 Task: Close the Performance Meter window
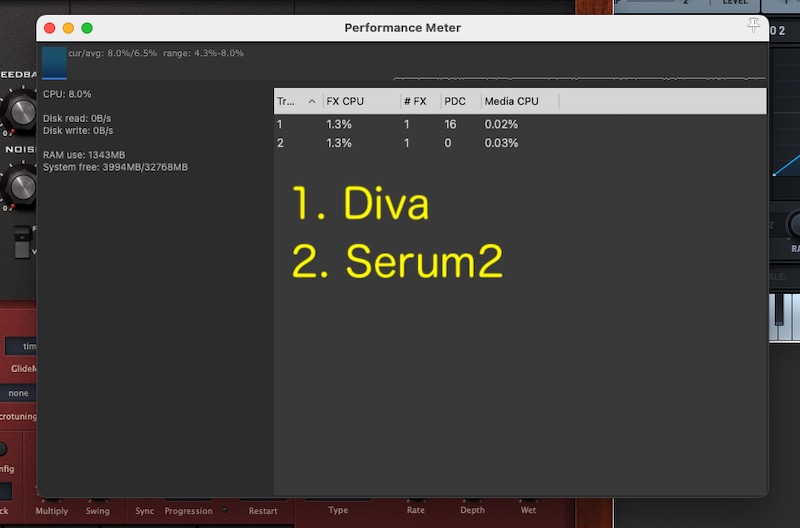click(x=49, y=28)
